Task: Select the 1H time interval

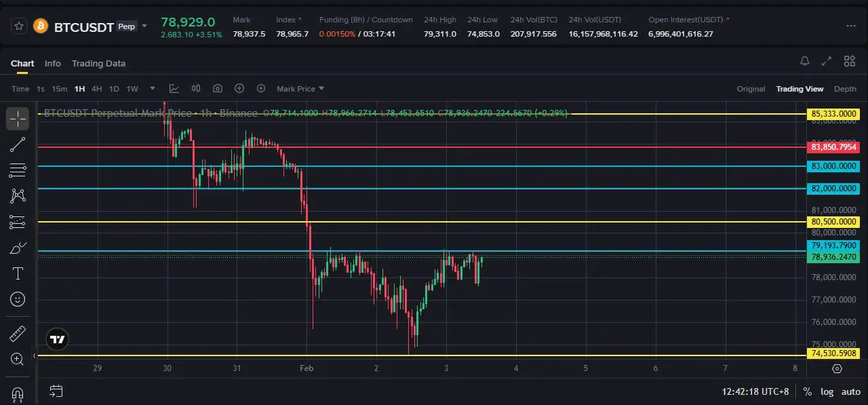Action: 80,89
